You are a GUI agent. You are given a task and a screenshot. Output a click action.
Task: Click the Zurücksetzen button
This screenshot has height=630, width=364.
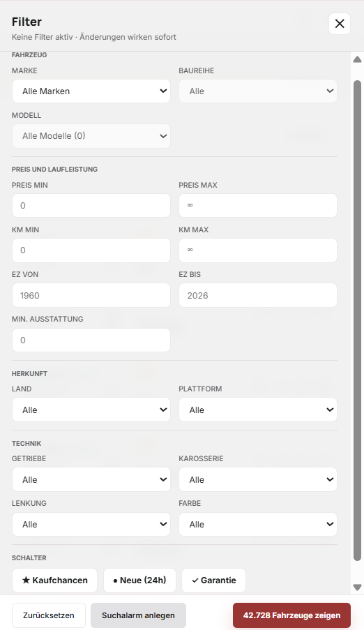(x=49, y=615)
